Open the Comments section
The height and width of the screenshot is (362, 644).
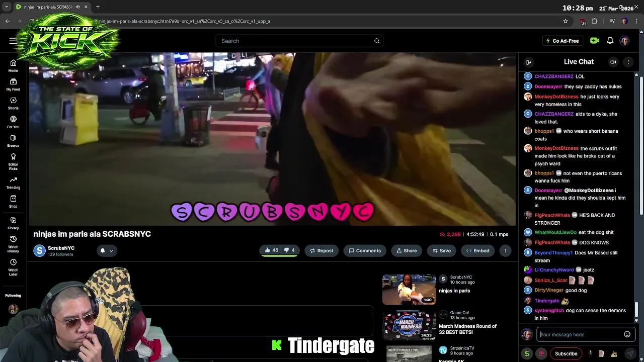[x=365, y=250]
